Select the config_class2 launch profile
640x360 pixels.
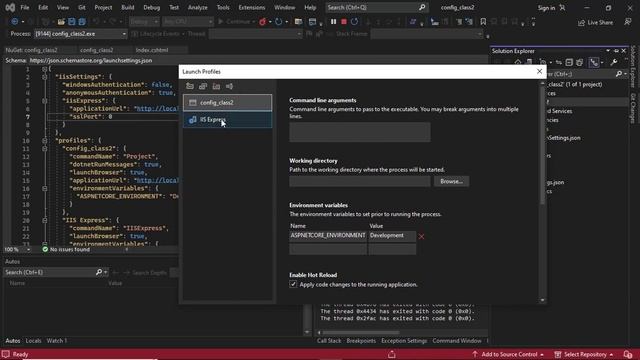click(227, 102)
